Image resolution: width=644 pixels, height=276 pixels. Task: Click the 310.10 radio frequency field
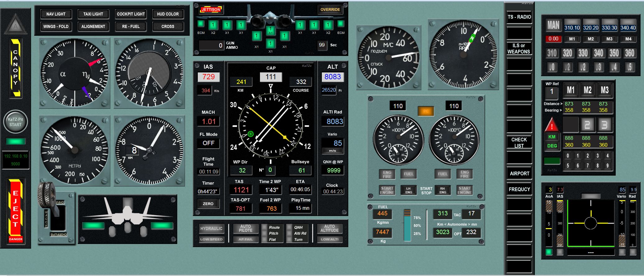tap(572, 28)
